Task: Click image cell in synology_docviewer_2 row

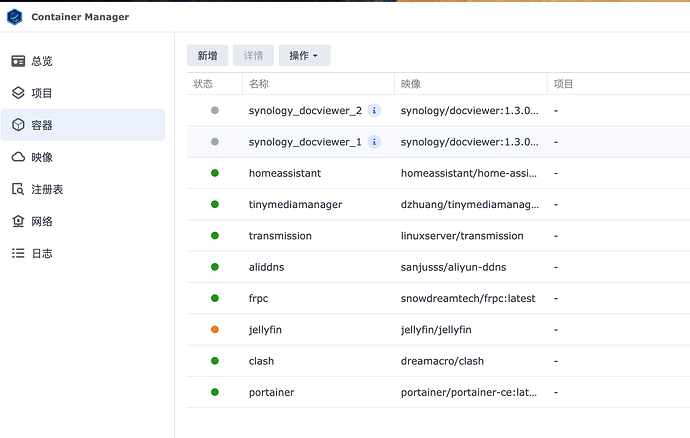Action: click(x=469, y=110)
